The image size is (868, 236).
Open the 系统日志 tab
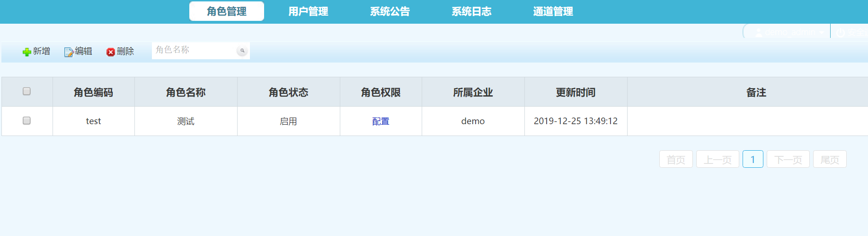tap(471, 11)
